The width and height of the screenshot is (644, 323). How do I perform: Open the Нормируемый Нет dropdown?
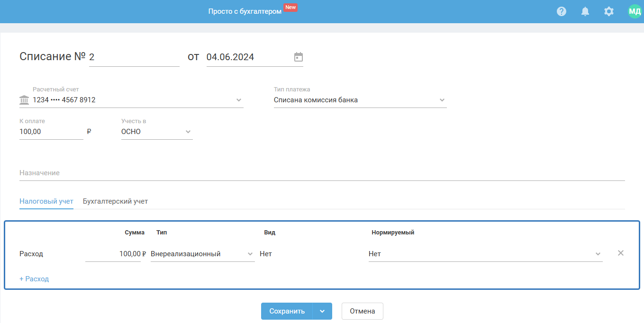pos(486,254)
